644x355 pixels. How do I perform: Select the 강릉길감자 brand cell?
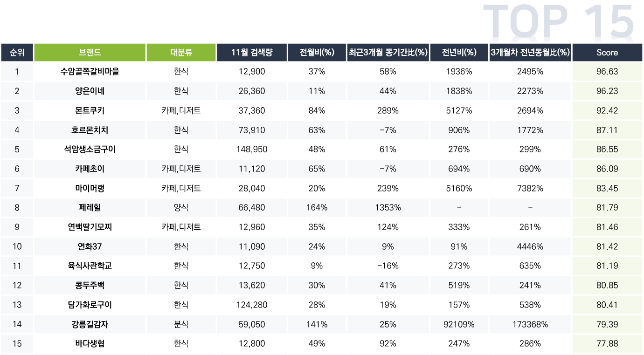pos(90,324)
